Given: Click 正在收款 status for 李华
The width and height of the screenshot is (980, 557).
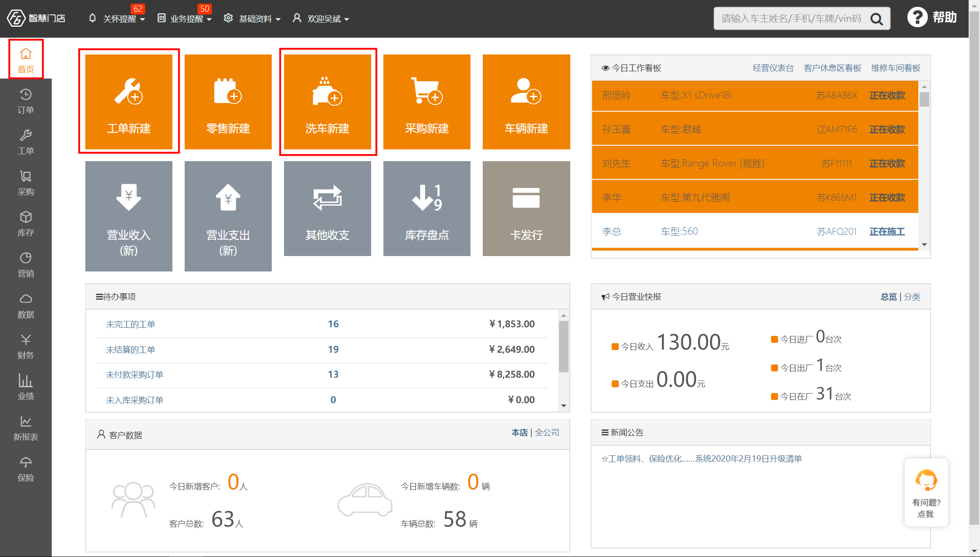Looking at the screenshot, I should (x=887, y=198).
